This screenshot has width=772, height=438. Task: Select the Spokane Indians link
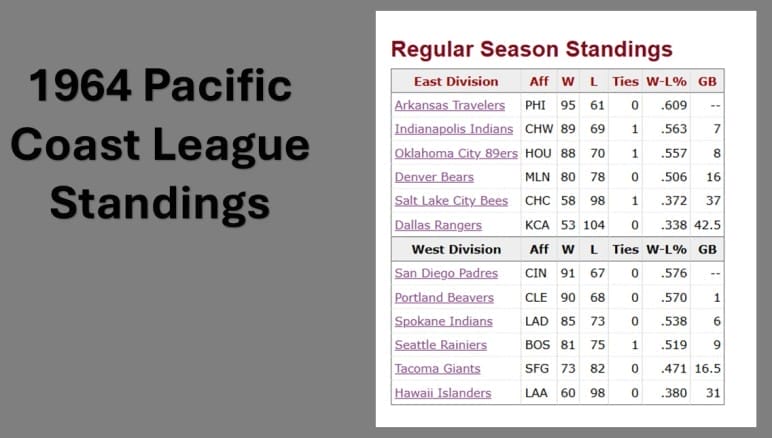[x=443, y=321]
